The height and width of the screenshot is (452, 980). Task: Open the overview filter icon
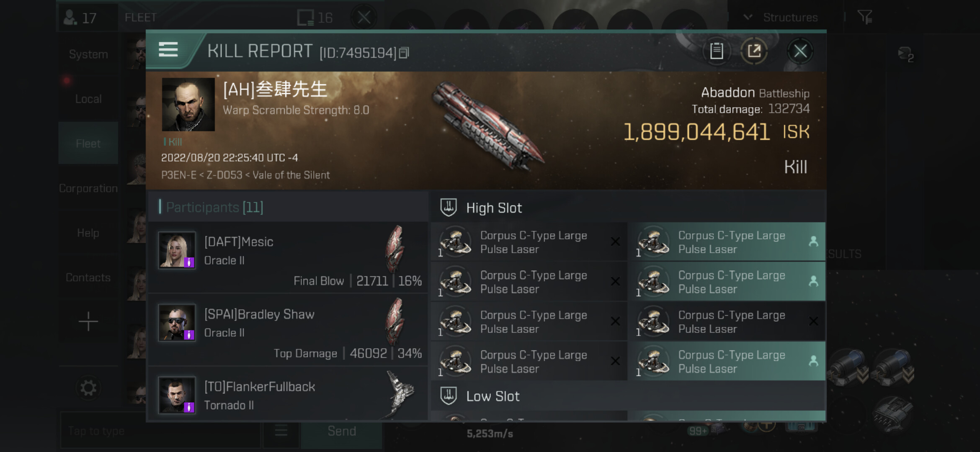[864, 17]
